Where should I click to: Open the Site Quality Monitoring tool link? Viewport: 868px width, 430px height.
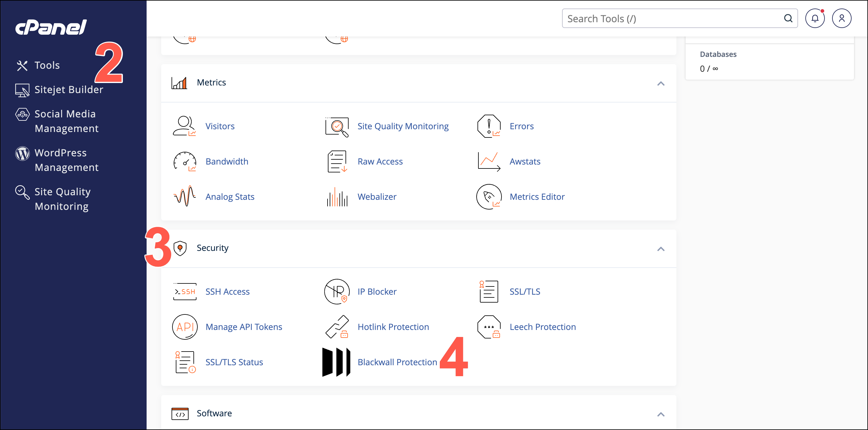[403, 126]
